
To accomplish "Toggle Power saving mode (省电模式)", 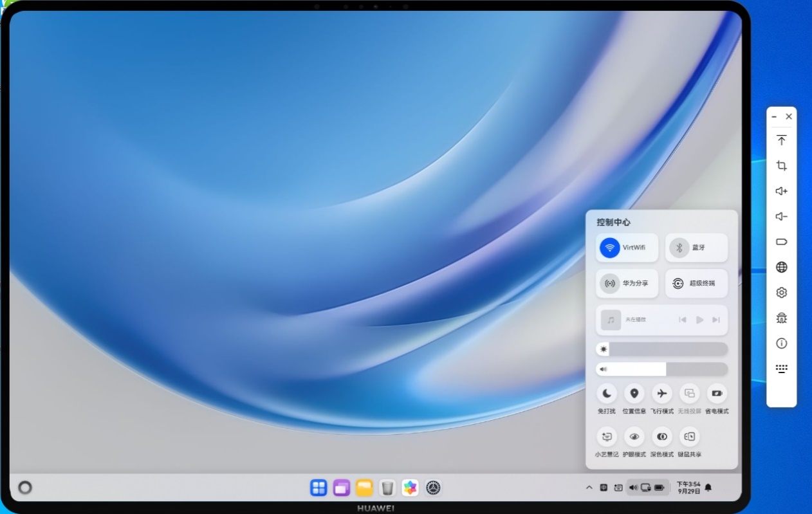I will pos(717,393).
